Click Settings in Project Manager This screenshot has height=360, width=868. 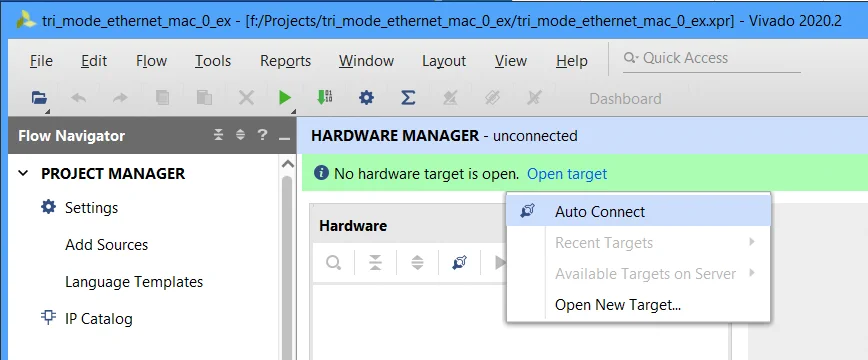91,208
